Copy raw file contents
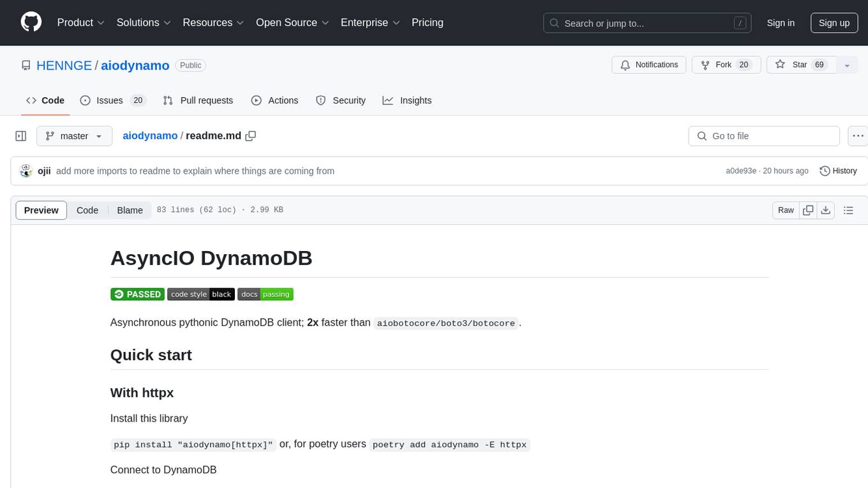The height and width of the screenshot is (488, 868). [809, 210]
